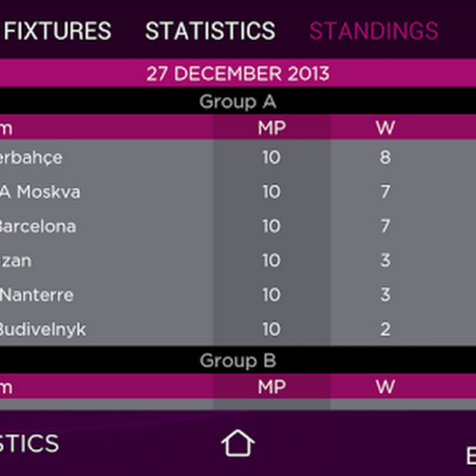Tap the bottom-left STICS menu item
This screenshot has width=476, height=476.
pyautogui.click(x=29, y=443)
